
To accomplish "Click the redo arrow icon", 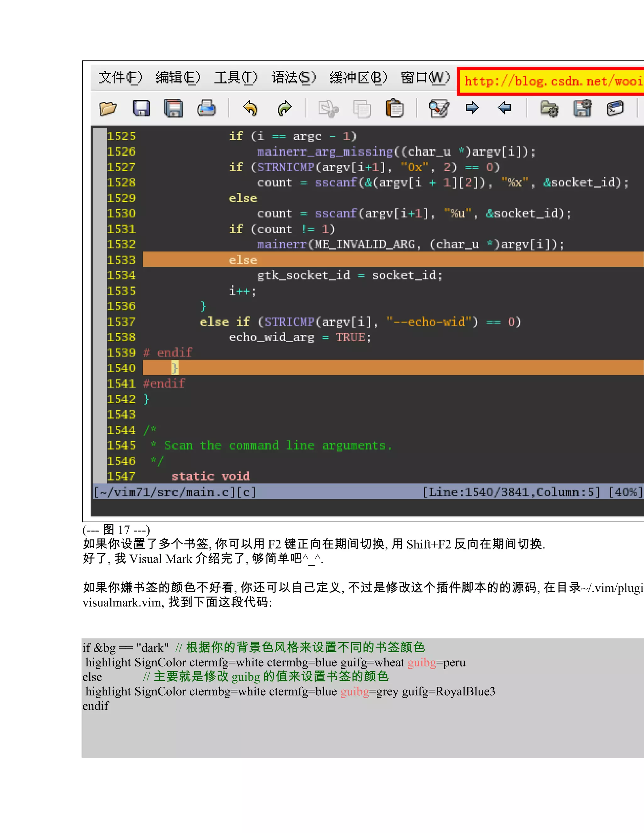I will click(x=285, y=108).
